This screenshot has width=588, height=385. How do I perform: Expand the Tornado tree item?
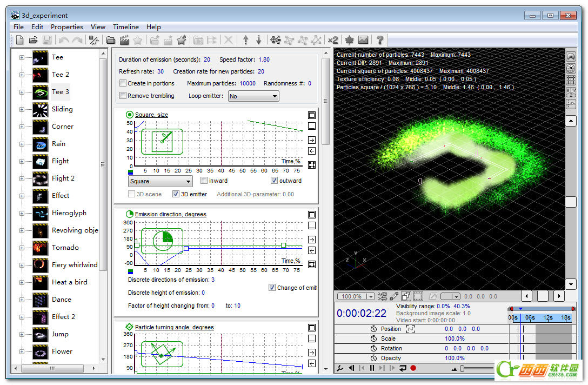tap(22, 248)
